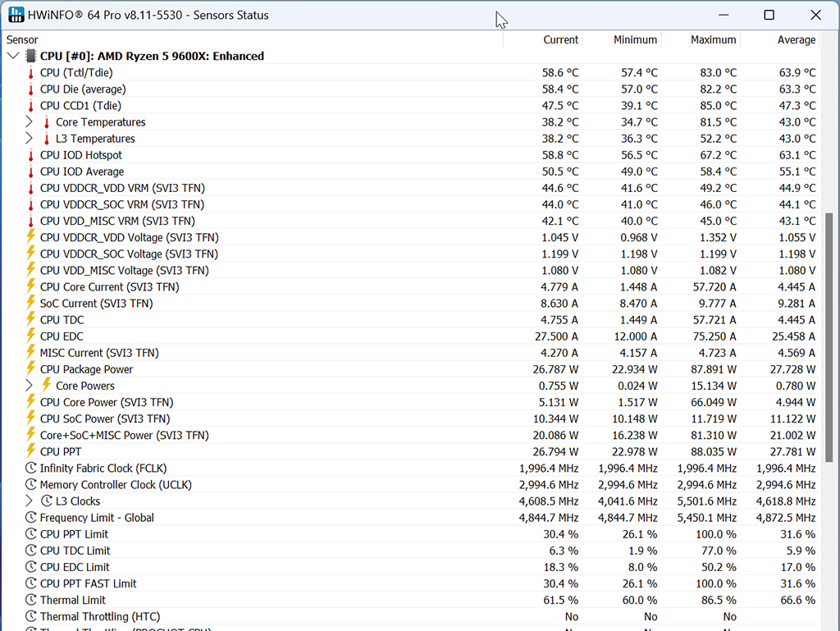Click the 83.0 °C maximum Tctl/Tdie value
The image size is (840, 631).
pos(718,72)
